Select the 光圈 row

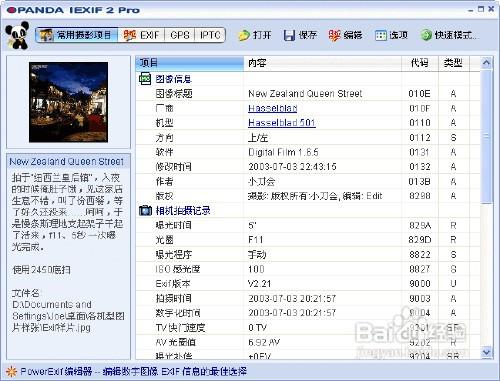tap(308, 240)
